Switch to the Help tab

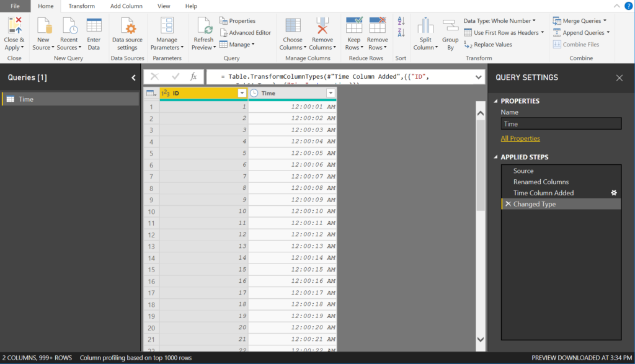pyautogui.click(x=191, y=6)
